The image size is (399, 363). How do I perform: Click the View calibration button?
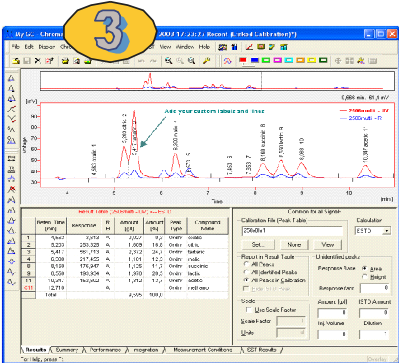[x=328, y=245]
